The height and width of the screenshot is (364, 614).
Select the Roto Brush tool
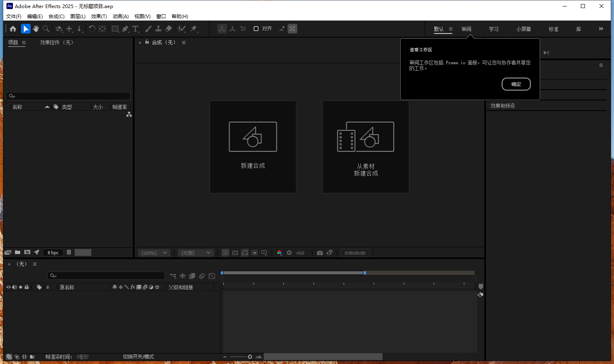(x=181, y=29)
